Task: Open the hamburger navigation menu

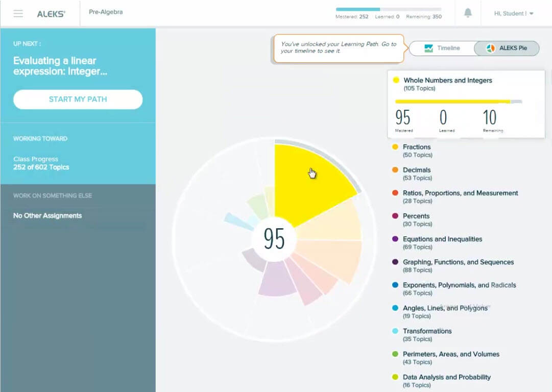Action: point(18,13)
